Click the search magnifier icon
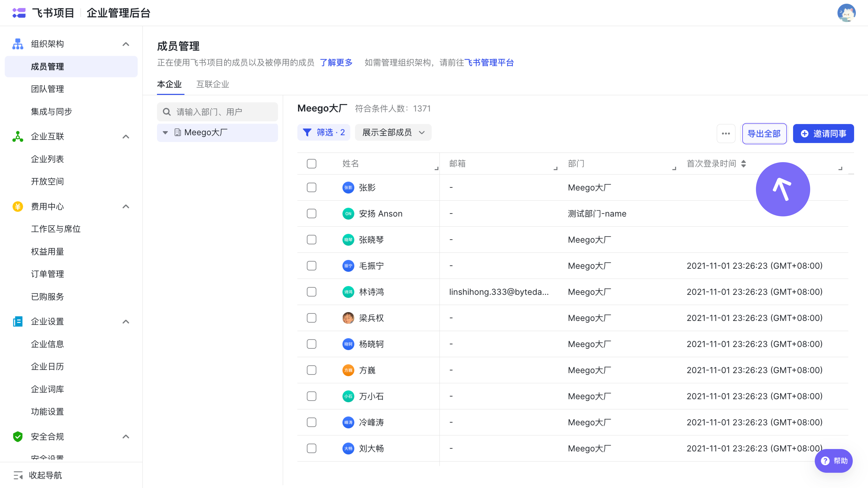This screenshot has width=868, height=488. (167, 112)
